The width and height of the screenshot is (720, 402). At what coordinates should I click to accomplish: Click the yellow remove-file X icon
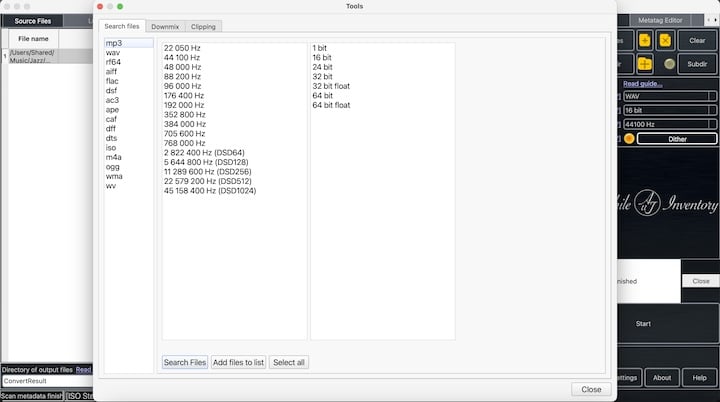click(x=665, y=40)
